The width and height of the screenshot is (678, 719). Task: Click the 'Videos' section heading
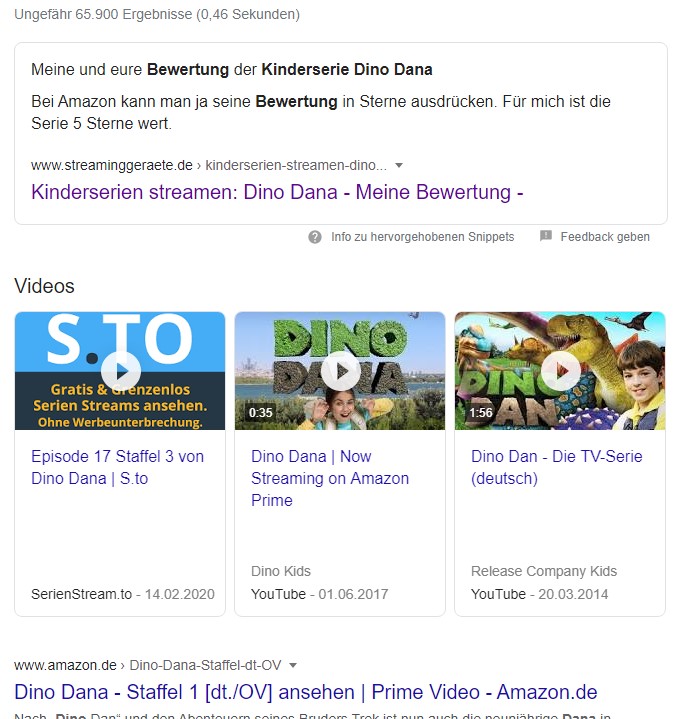pyautogui.click(x=44, y=286)
